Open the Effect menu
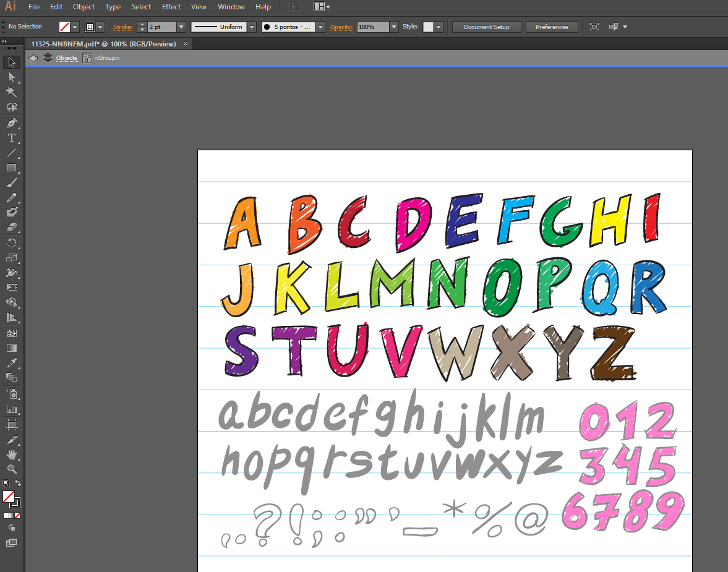The width and height of the screenshot is (728, 572). [171, 7]
